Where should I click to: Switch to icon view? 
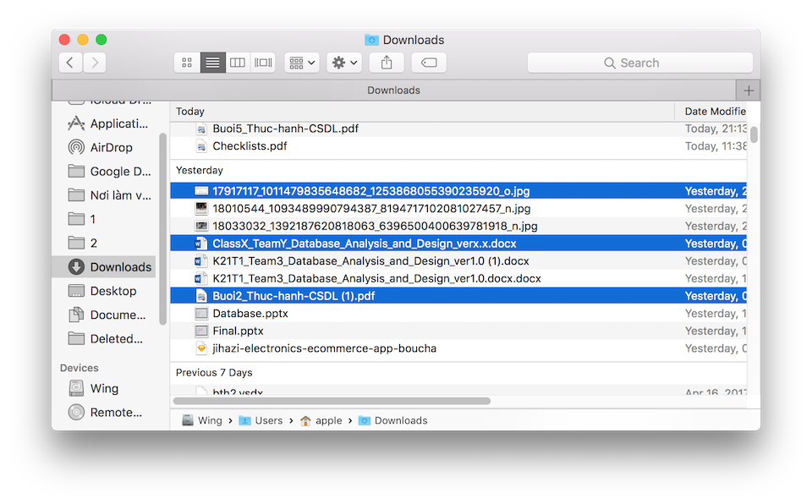pyautogui.click(x=187, y=63)
